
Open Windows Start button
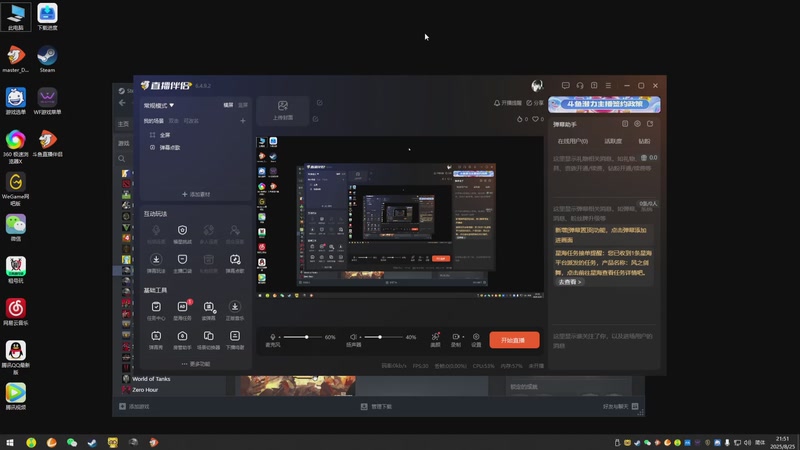click(x=10, y=442)
